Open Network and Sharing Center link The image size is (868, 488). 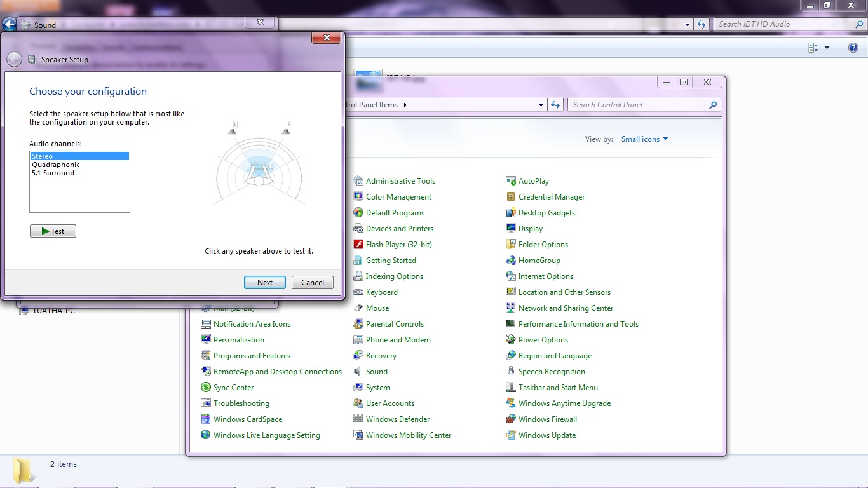click(566, 308)
